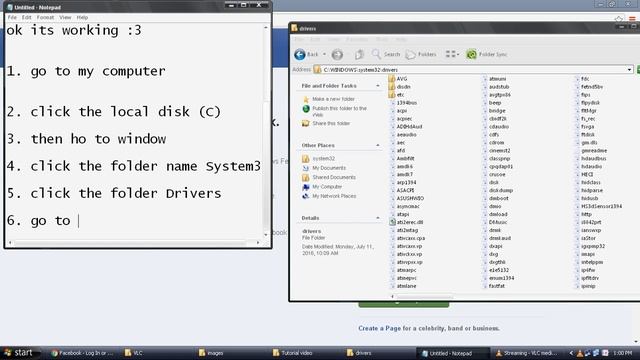
Task: Click Folder Sync toolbar icon
Action: click(487, 54)
